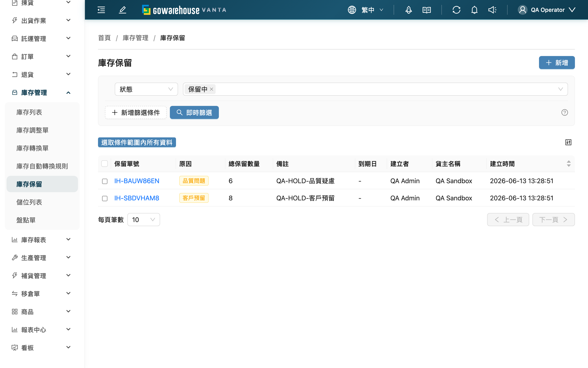Go to 庫存管理 breadcrumb

point(136,38)
